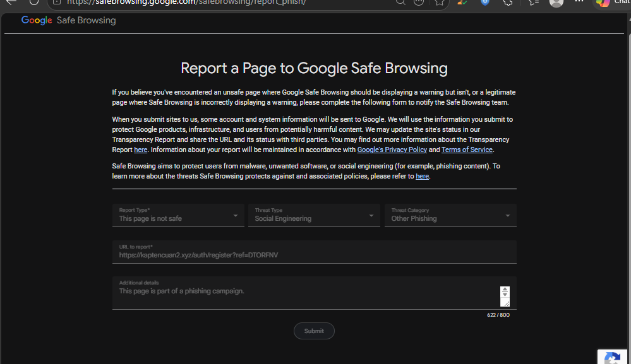Screen dimensions: 631x364
Task: Go back with the browser back arrow
Action: click(11, 2)
